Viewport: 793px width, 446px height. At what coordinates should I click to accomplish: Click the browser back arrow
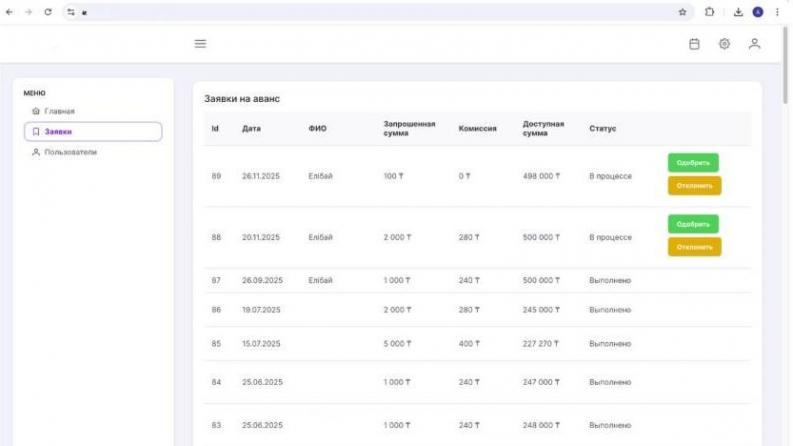11,12
